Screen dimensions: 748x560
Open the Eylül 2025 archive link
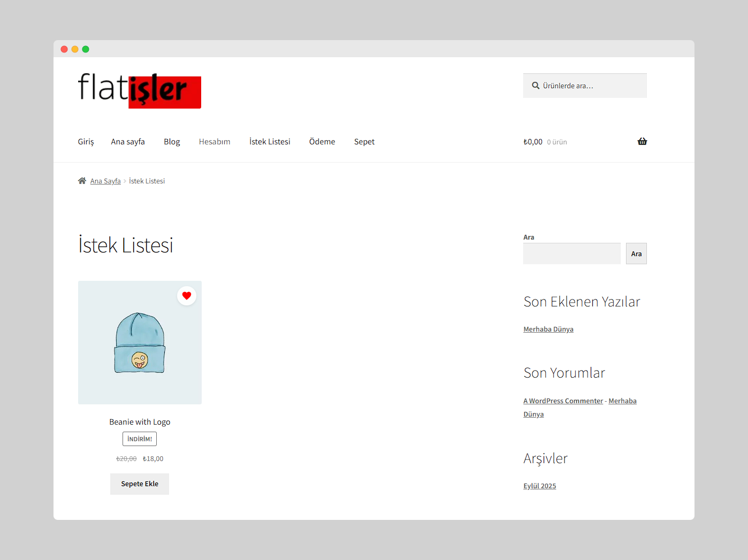pyautogui.click(x=539, y=485)
